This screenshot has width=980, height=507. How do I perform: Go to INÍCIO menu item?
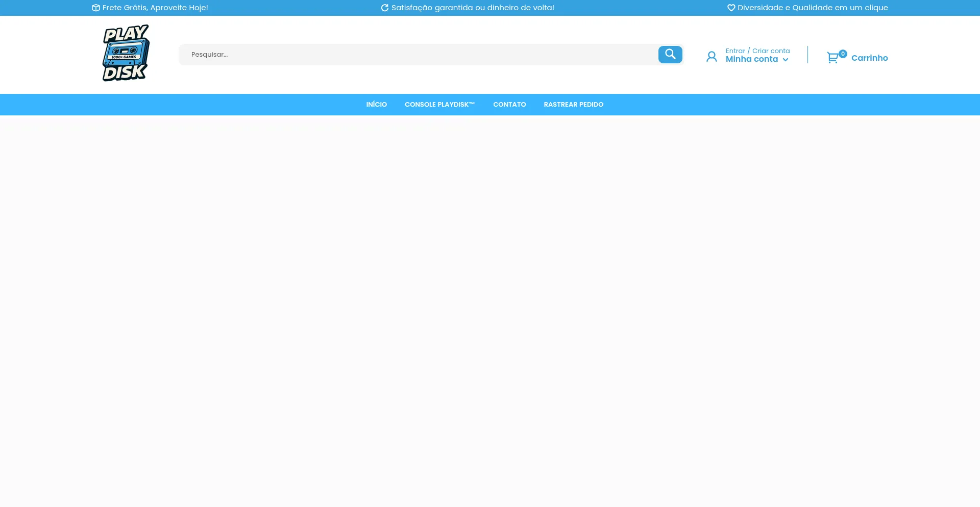pos(377,105)
